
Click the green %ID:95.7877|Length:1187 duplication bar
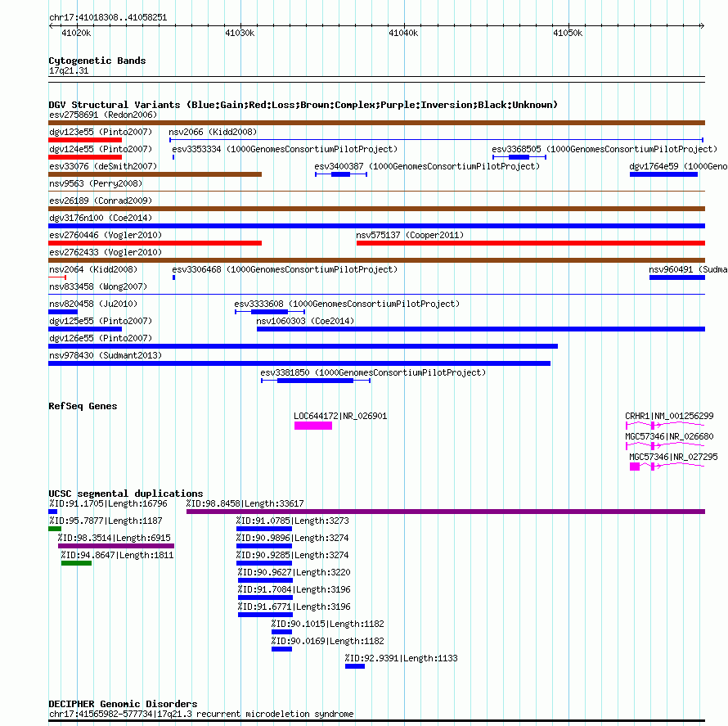click(x=55, y=529)
